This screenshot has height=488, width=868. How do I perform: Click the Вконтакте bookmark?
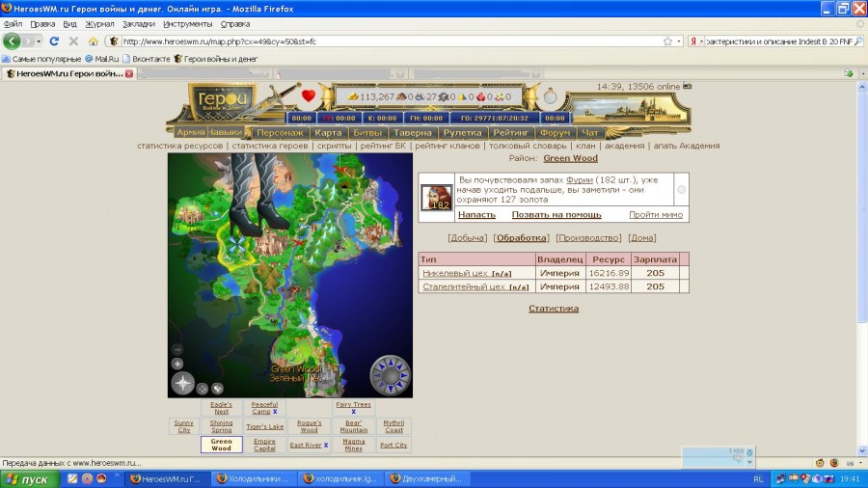pyautogui.click(x=147, y=59)
